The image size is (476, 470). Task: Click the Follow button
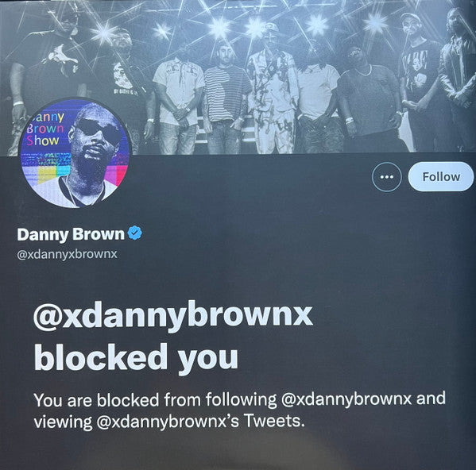pyautogui.click(x=441, y=176)
